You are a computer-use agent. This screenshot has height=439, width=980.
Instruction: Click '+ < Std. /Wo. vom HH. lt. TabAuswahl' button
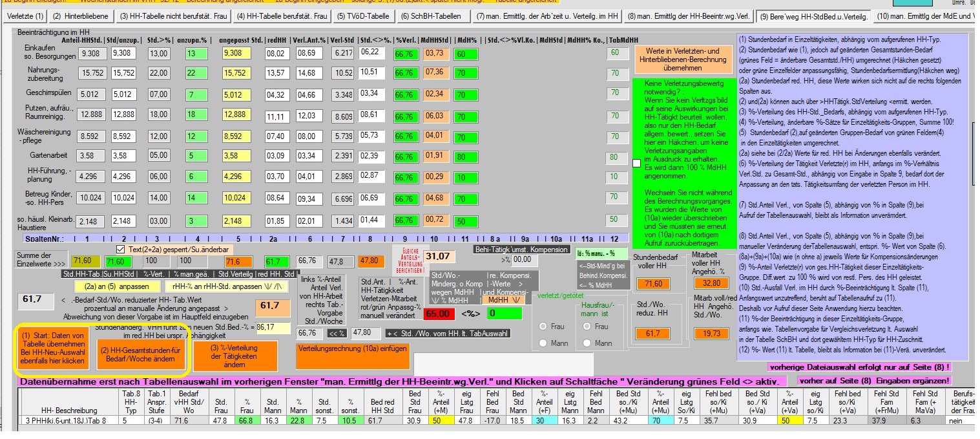pyautogui.click(x=448, y=334)
